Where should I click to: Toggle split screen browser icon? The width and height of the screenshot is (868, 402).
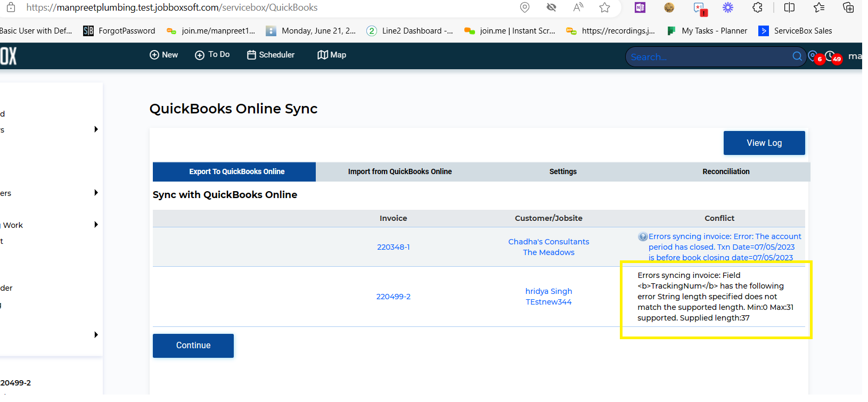(x=790, y=7)
